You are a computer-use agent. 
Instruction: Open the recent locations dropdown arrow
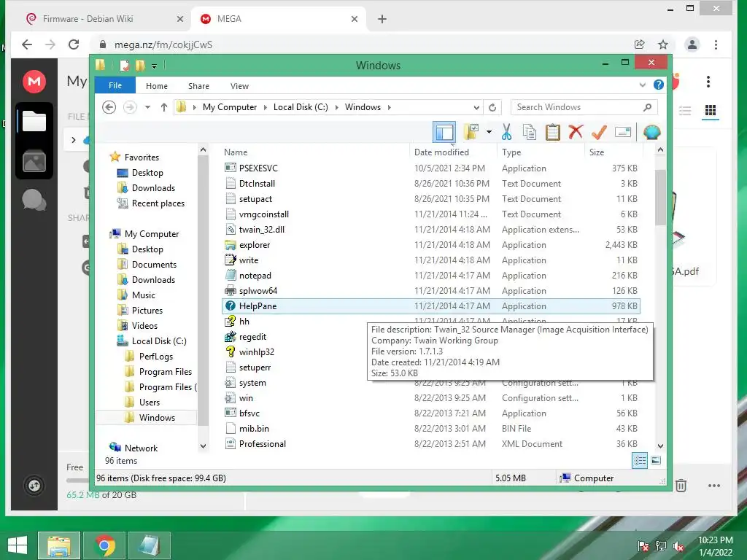147,107
